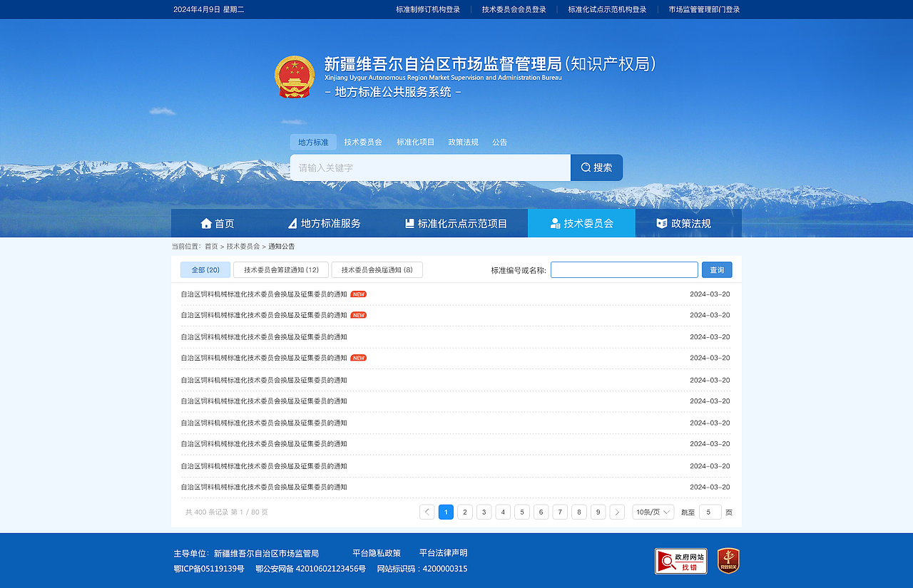Open the 10条/页 page size dropdown
This screenshot has height=588, width=913.
[x=652, y=512]
